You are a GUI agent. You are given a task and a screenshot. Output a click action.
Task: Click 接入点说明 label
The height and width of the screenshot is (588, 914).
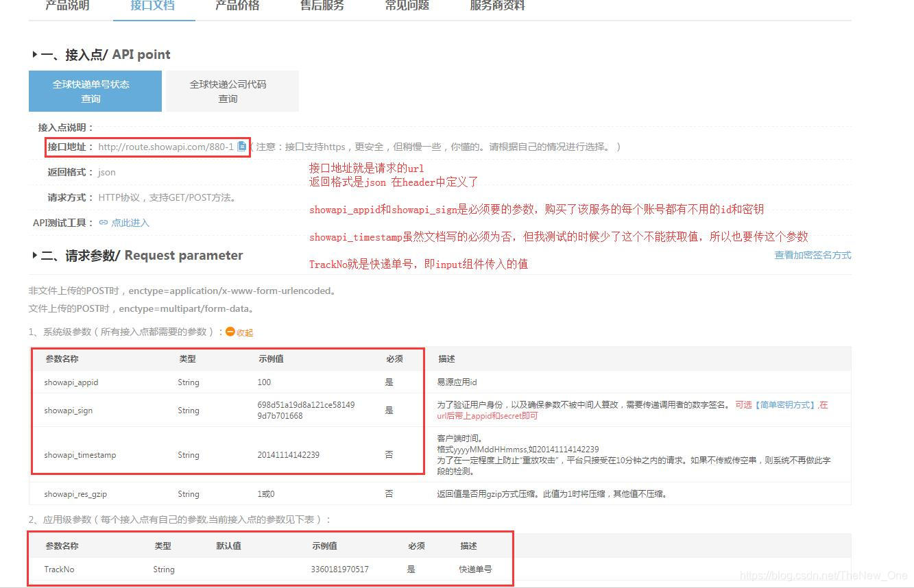tap(66, 127)
